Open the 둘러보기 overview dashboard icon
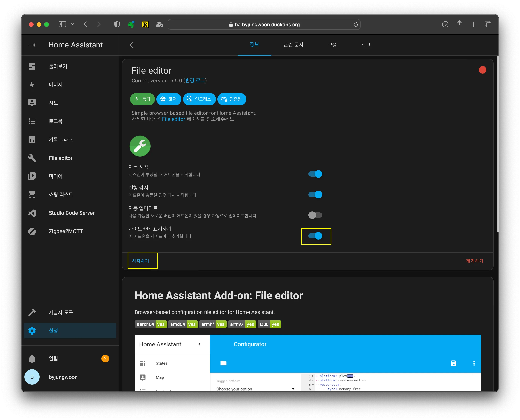Viewport: 520px width, 420px height. (32, 66)
